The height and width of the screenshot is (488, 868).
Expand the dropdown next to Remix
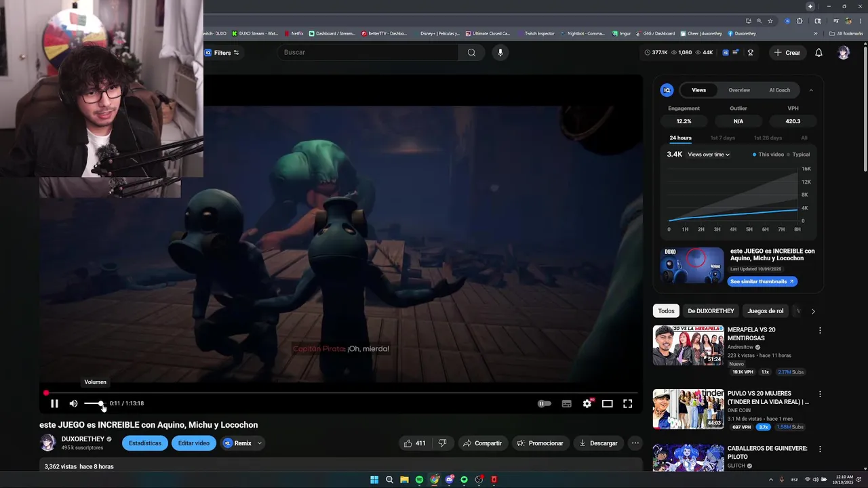coord(260,443)
